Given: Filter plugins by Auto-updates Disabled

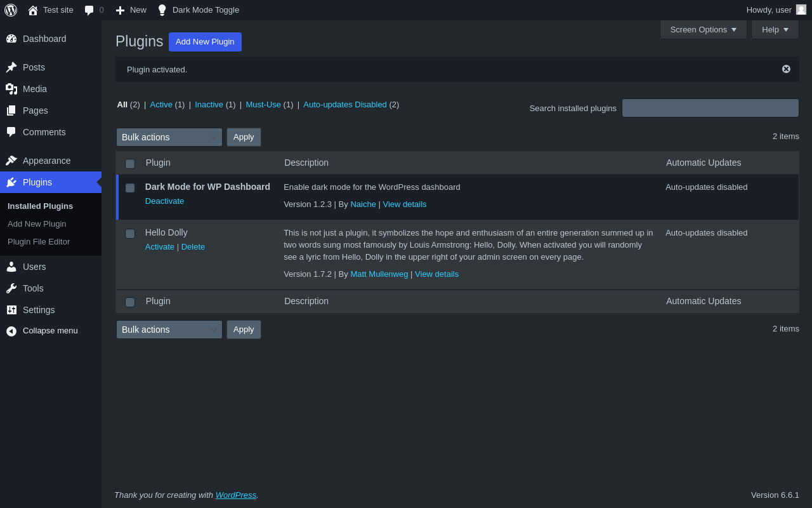Looking at the screenshot, I should point(345,105).
